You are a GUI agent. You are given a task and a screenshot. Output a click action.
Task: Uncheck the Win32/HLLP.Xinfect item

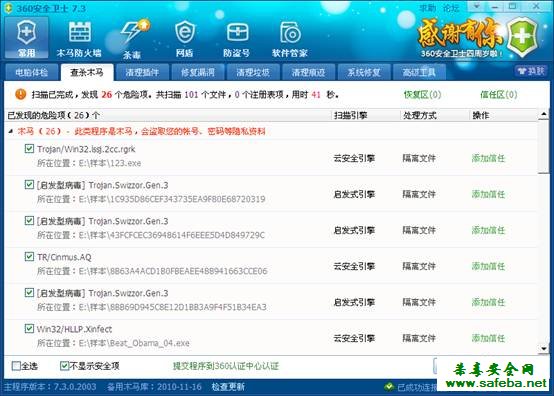29,329
